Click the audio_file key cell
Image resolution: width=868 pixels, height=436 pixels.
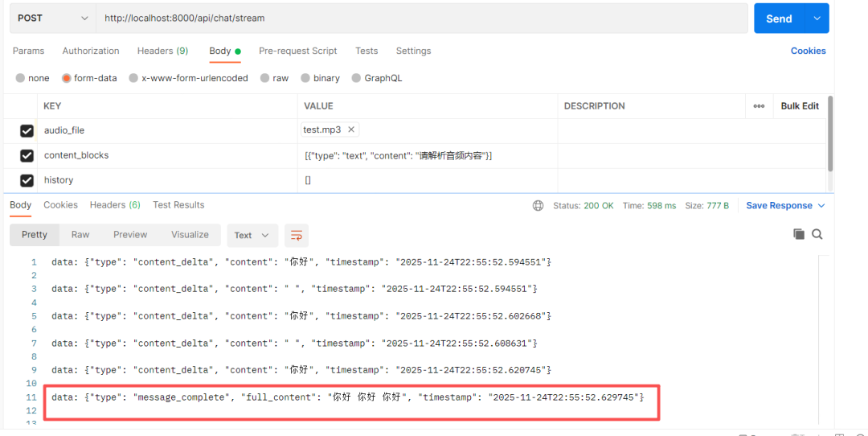point(167,131)
